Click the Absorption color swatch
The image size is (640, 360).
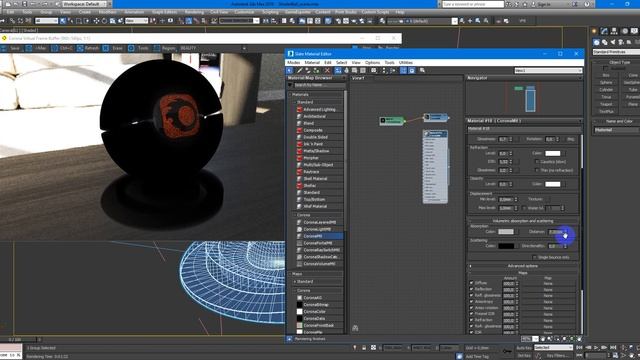(506, 232)
